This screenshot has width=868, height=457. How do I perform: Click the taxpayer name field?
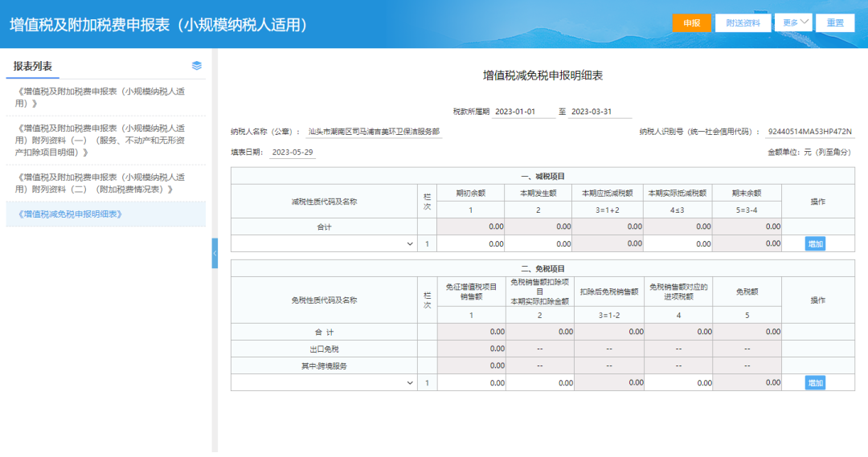coord(375,132)
